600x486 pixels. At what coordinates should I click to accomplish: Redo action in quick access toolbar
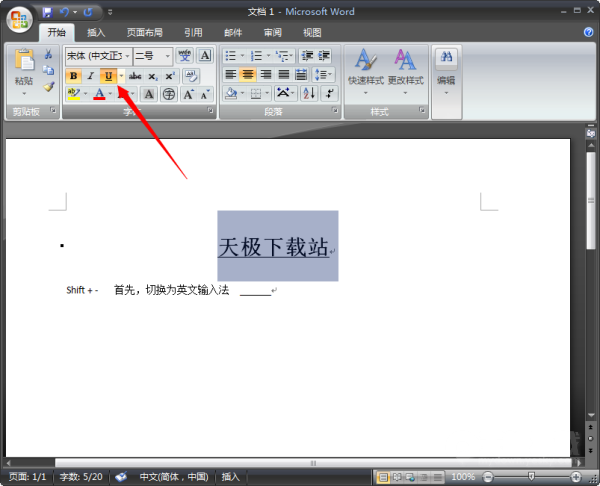88,13
